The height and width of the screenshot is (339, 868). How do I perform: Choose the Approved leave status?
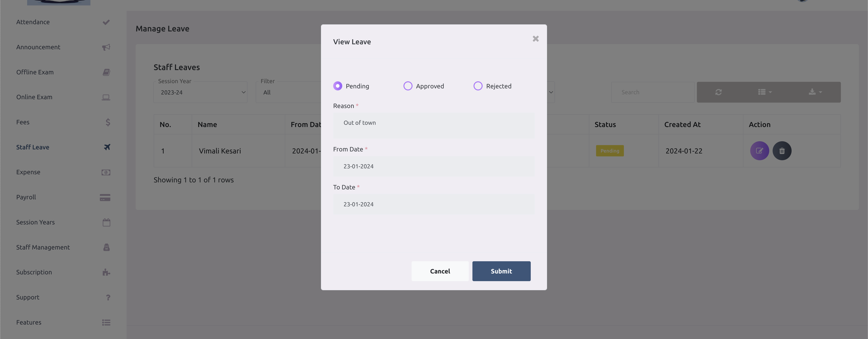(x=408, y=86)
